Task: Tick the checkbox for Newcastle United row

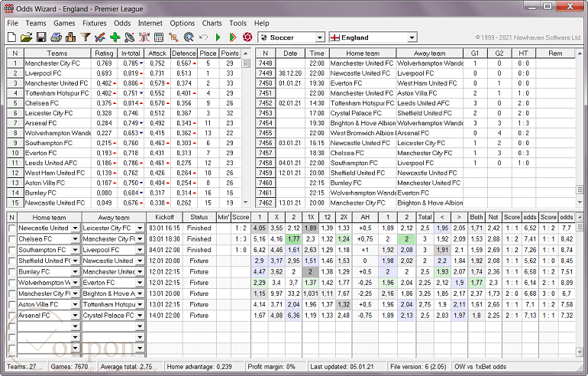Action: [12, 229]
